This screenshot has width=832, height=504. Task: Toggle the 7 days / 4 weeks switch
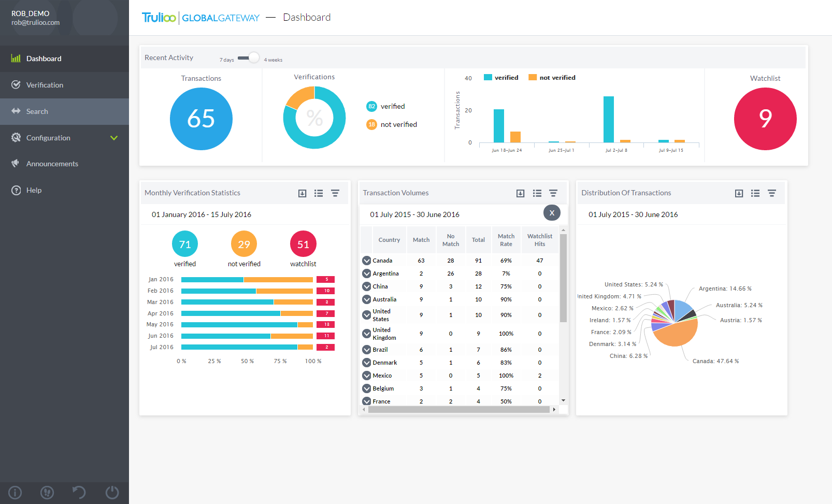(x=249, y=57)
